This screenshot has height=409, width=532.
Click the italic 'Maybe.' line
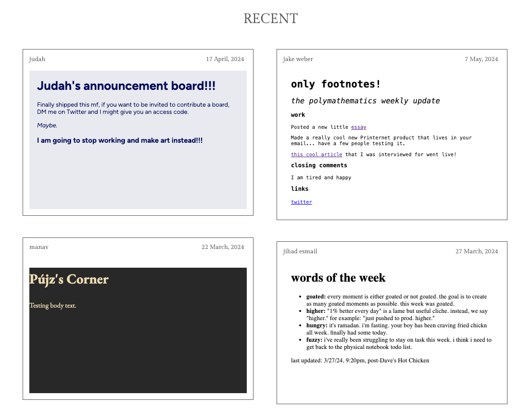[47, 125]
